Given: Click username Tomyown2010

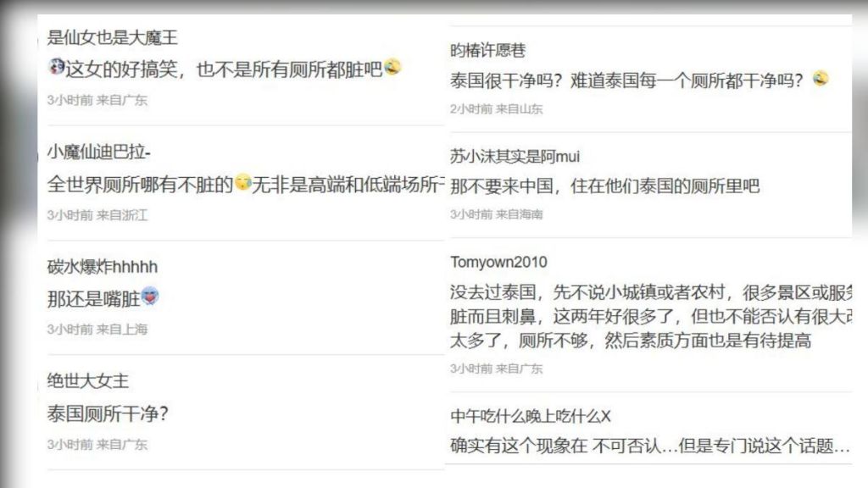Looking at the screenshot, I should click(498, 262).
